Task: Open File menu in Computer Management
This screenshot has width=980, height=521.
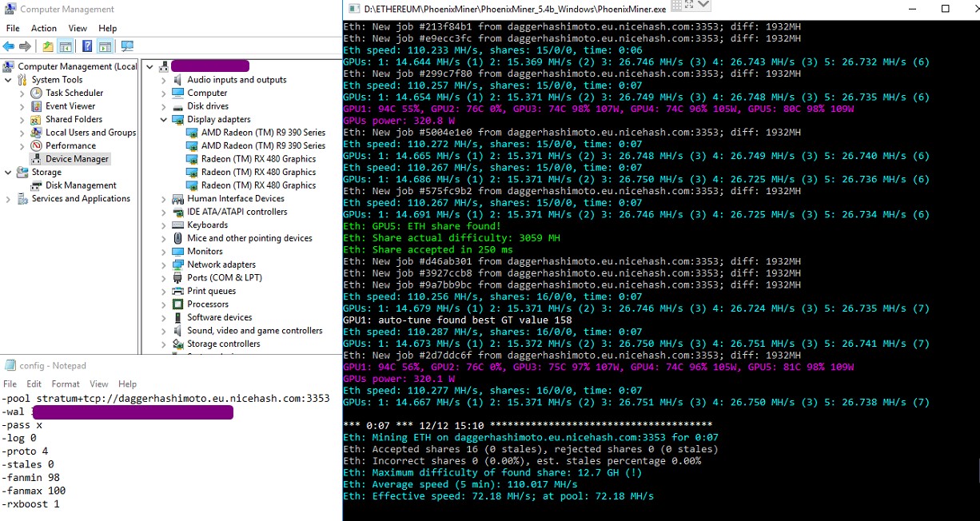Action: 13,28
